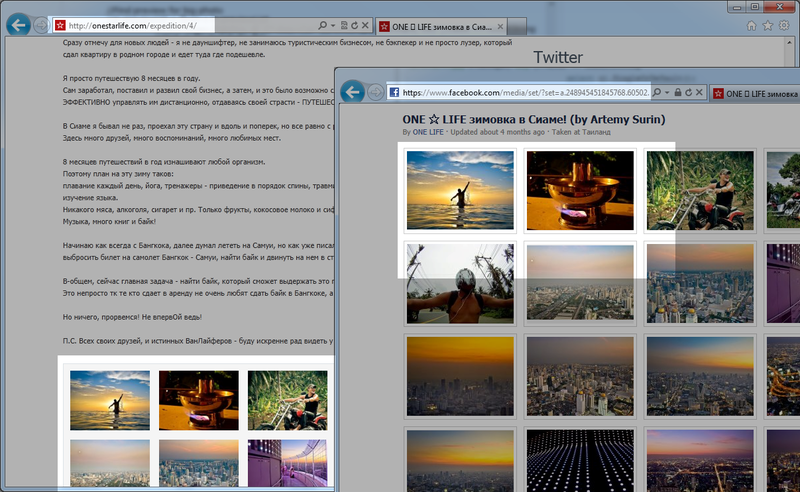Close the 'ONE LIFE зимовка в Сиа...' tab
This screenshot has height=492, width=800.
pyautogui.click(x=500, y=27)
